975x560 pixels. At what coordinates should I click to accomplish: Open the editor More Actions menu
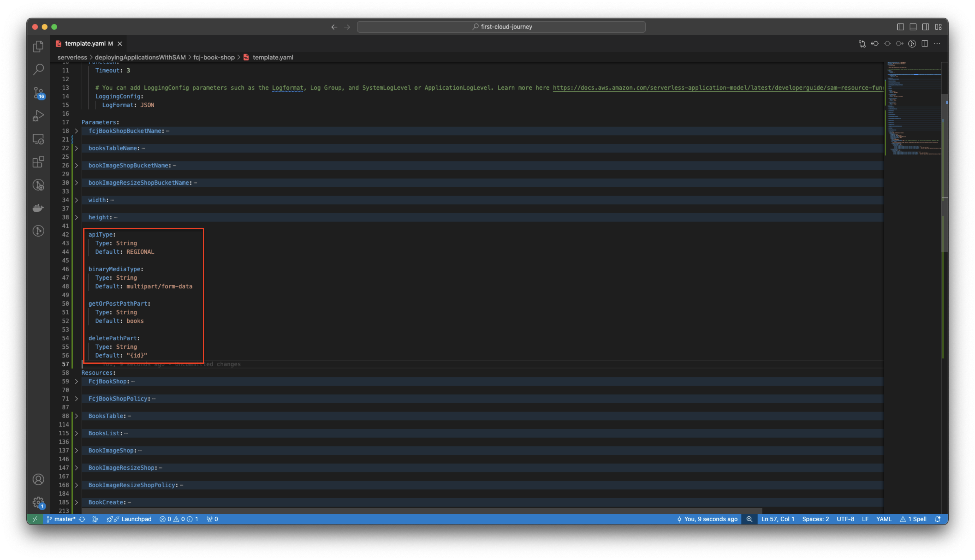(x=937, y=44)
